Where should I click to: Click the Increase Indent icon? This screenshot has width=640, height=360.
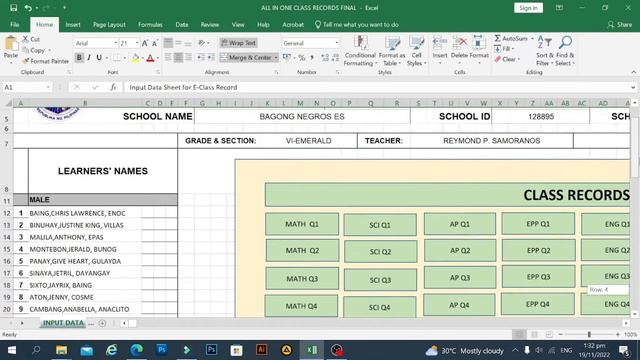pos(211,58)
